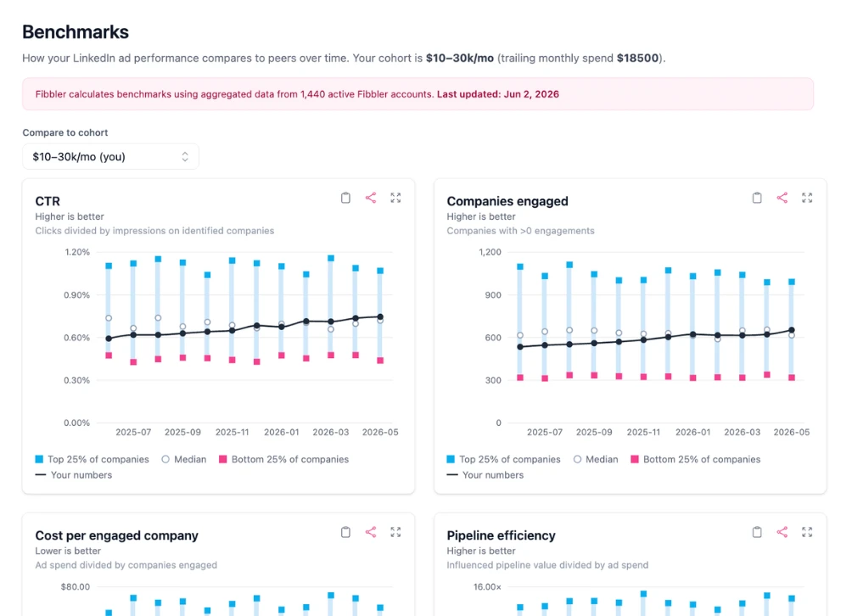Click the 600 axis label on Companies engaged

pyautogui.click(x=493, y=338)
